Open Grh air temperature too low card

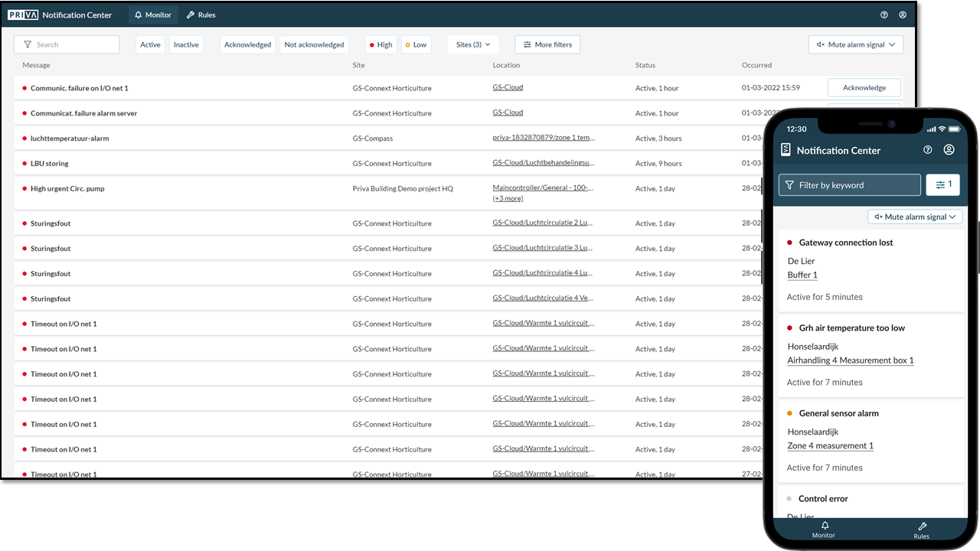point(871,356)
